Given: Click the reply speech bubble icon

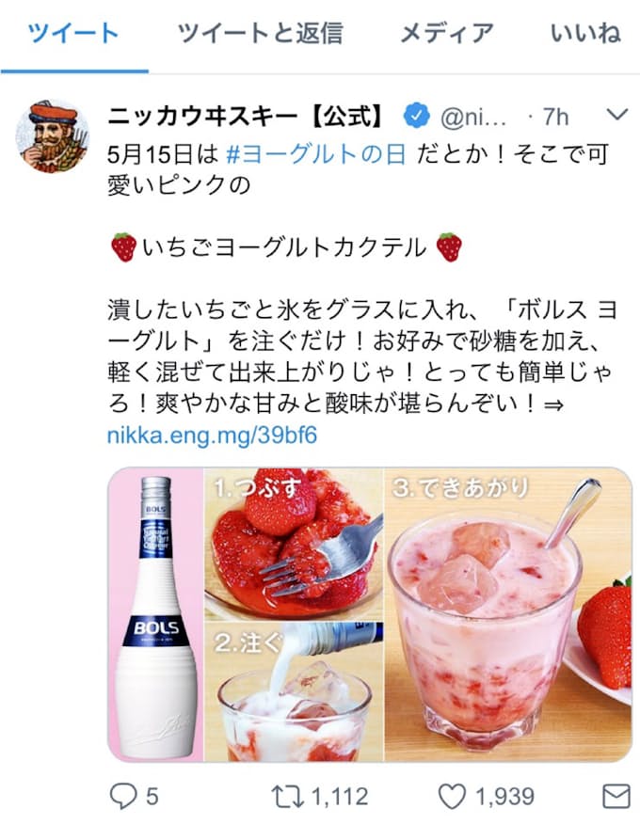Looking at the screenshot, I should point(124,797).
